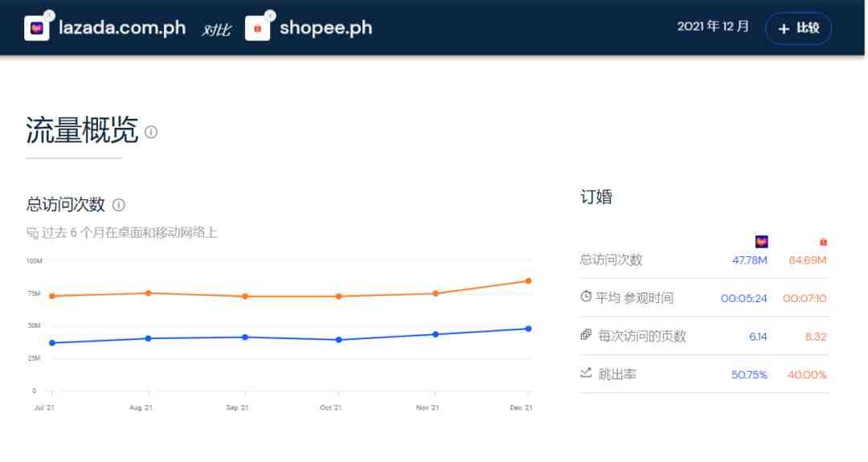Click the Shopee column icon in 订婚 table
Image resolution: width=868 pixels, height=462 pixels.
(x=823, y=242)
